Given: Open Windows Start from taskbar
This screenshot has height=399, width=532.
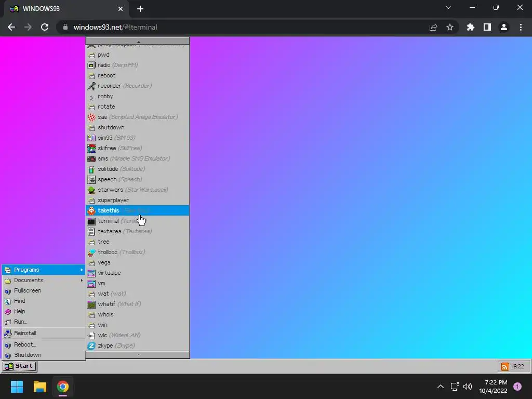Looking at the screenshot, I should (x=17, y=387).
